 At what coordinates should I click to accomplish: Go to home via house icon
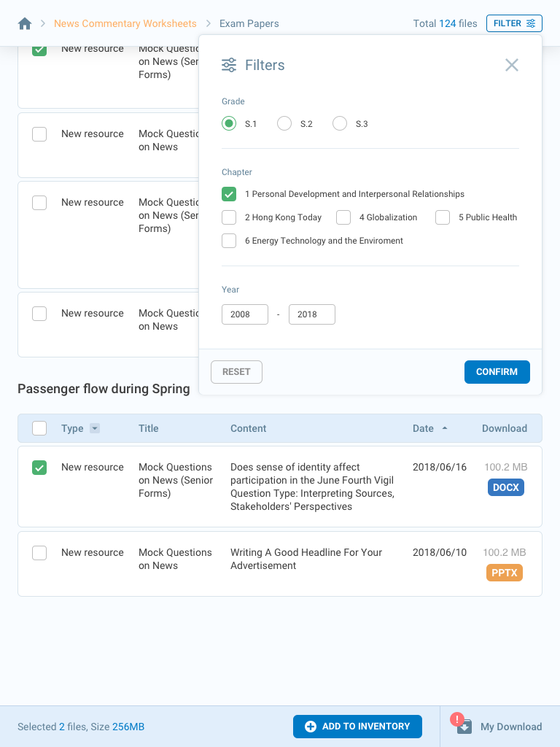coord(25,24)
